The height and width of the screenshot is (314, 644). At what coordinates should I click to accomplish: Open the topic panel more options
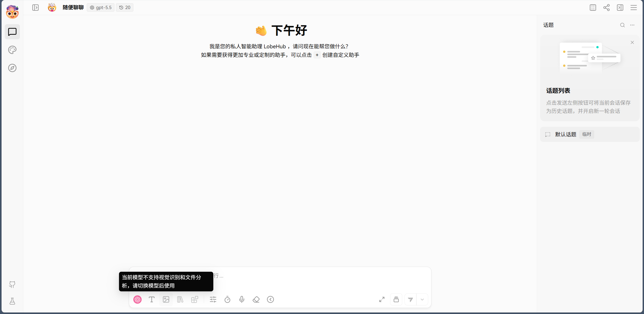coord(632,25)
